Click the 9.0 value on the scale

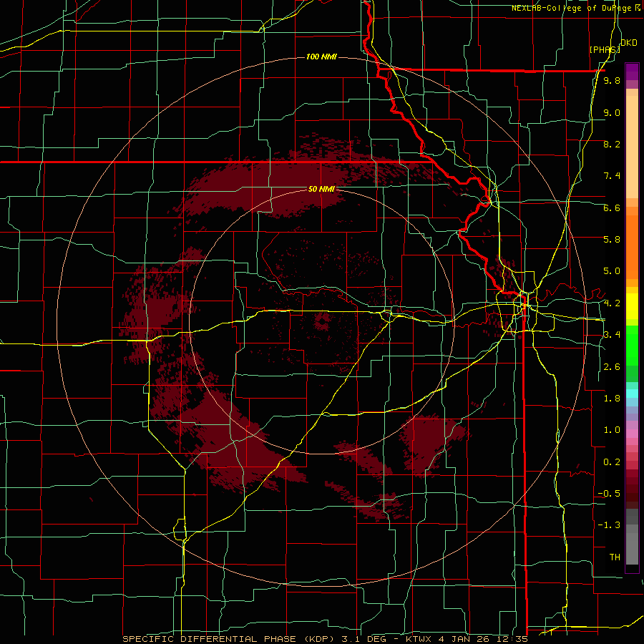coord(612,112)
